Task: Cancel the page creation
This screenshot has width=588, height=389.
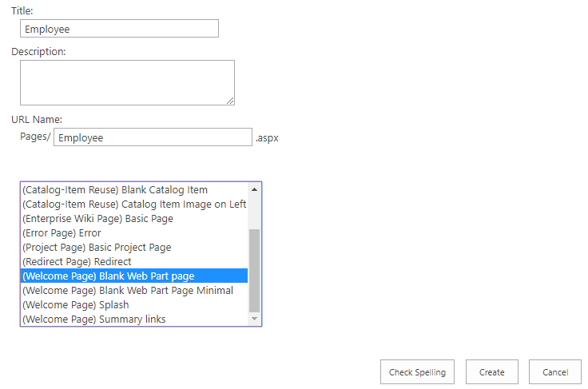Action: coord(555,372)
